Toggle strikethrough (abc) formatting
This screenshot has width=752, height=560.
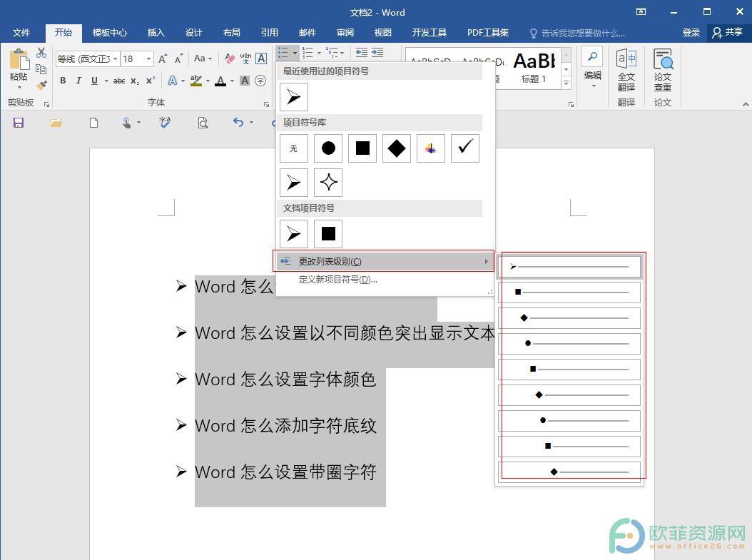point(119,81)
